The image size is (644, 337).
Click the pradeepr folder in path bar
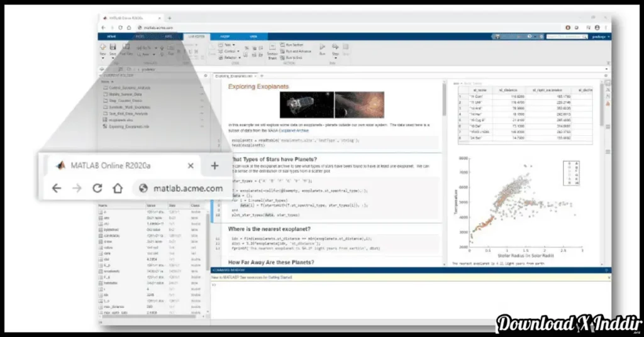148,69
